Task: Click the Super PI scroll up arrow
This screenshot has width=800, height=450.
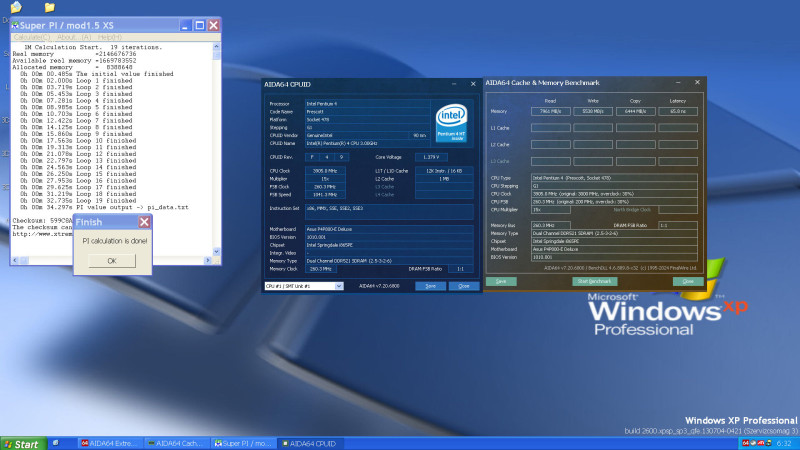Action: 216,46
